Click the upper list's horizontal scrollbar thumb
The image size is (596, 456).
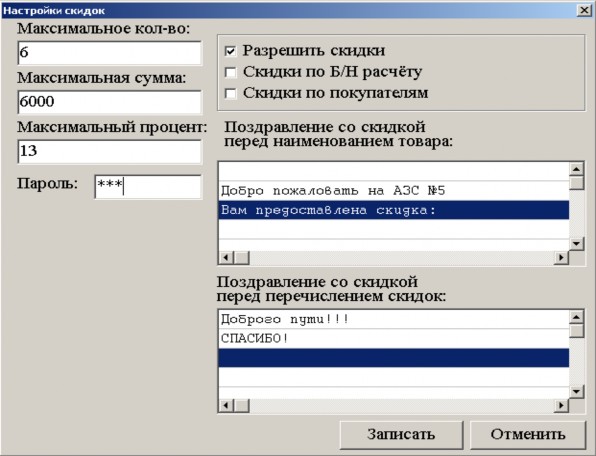click(x=241, y=258)
